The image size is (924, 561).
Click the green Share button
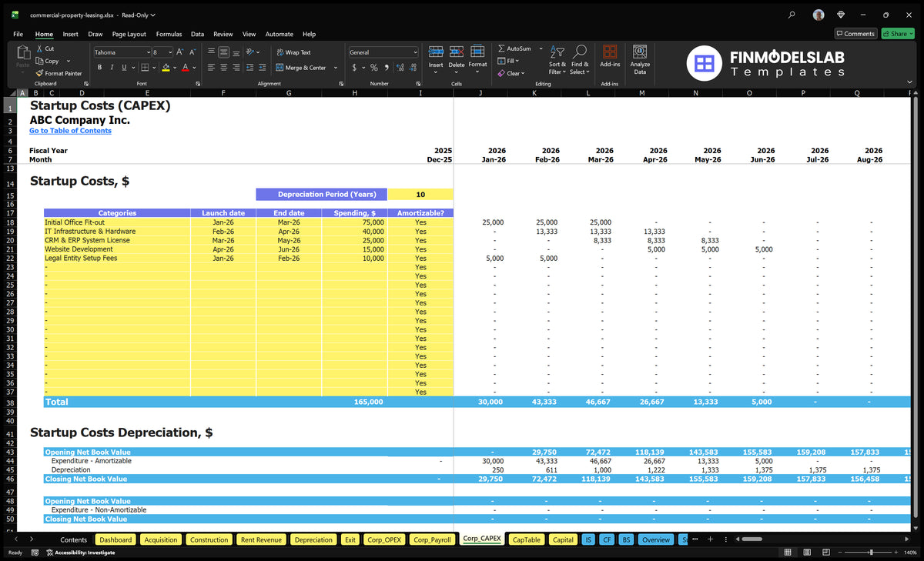coord(898,34)
